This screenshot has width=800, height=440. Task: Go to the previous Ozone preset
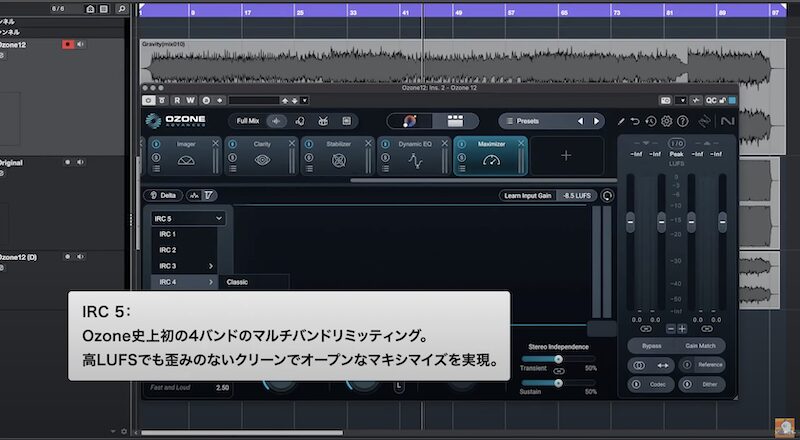[580, 121]
